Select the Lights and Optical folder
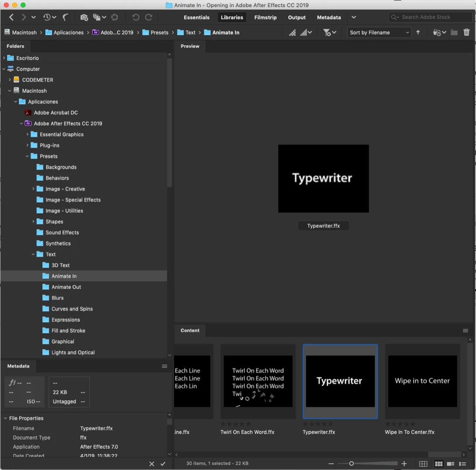The height and width of the screenshot is (470, 476). (73, 352)
